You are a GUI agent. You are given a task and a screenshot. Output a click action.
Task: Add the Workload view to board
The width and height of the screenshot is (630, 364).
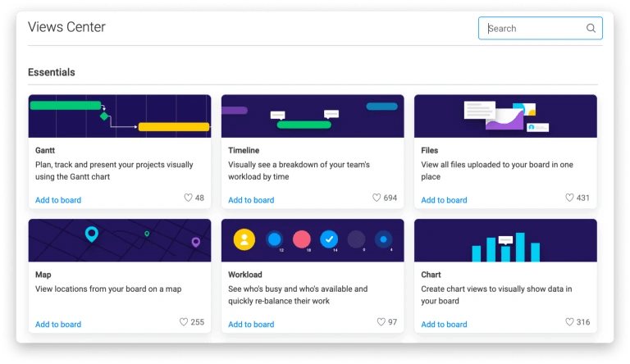(x=251, y=324)
